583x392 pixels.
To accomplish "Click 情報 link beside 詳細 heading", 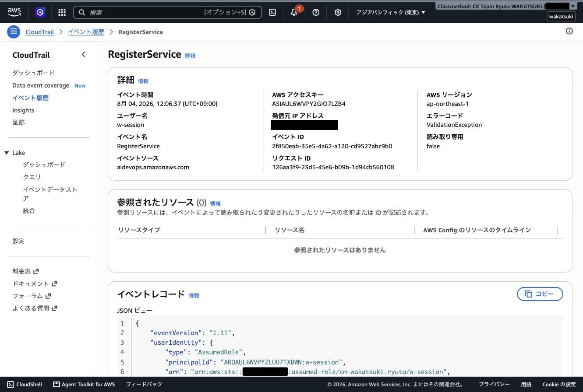I will point(143,81).
